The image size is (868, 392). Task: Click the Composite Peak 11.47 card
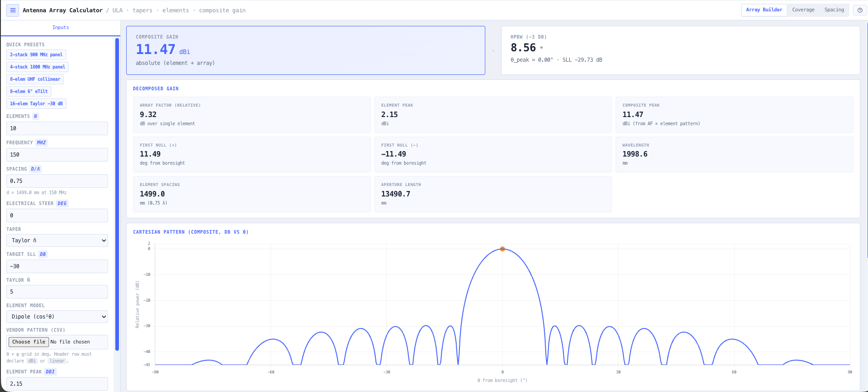pyautogui.click(x=734, y=115)
